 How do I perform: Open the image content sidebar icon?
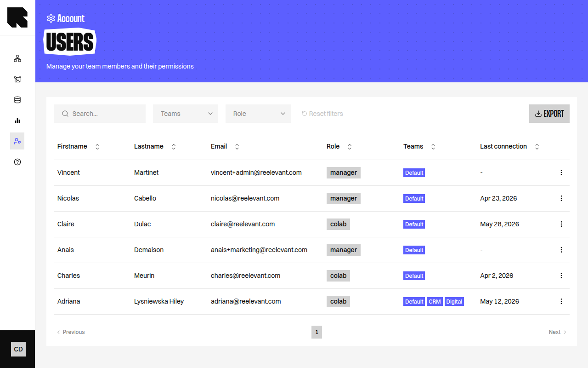pyautogui.click(x=17, y=79)
